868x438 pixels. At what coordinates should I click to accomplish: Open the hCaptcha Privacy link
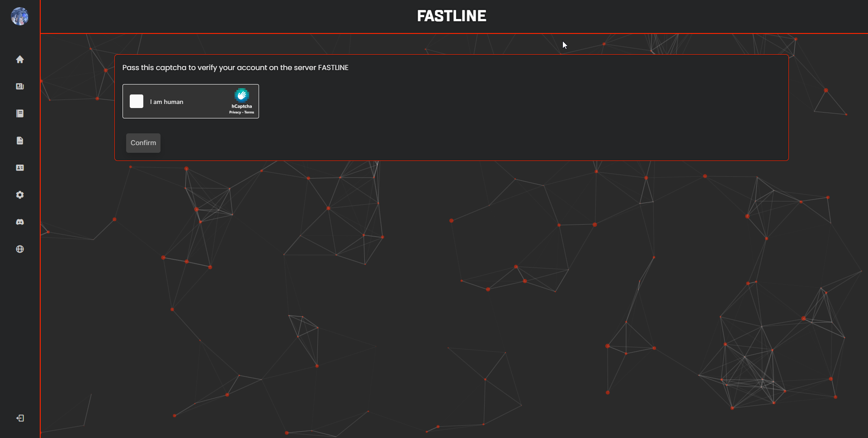235,113
